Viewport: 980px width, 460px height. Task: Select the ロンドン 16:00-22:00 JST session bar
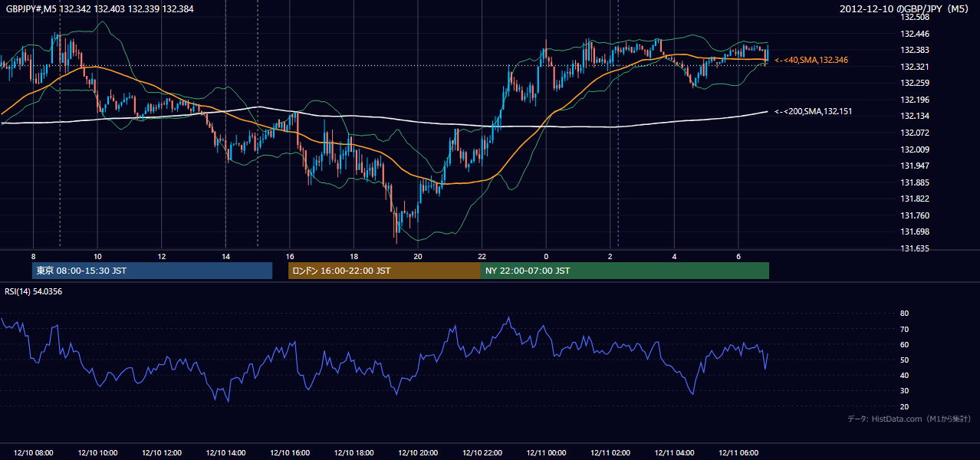click(x=384, y=271)
